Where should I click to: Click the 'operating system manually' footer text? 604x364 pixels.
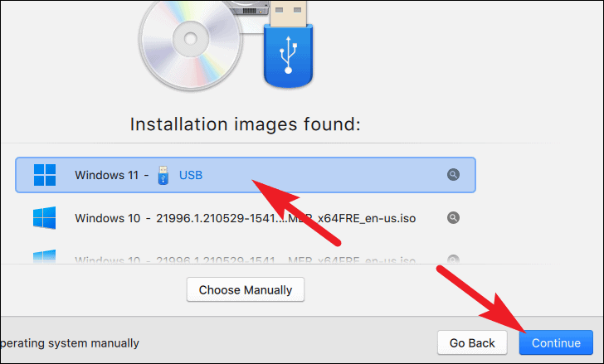(70, 343)
